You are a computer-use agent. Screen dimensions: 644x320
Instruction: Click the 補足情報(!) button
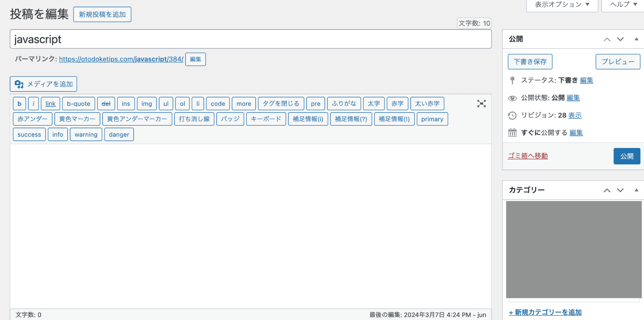pos(394,119)
